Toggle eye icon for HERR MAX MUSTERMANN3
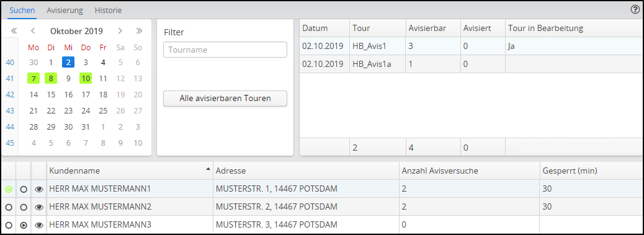 point(39,224)
